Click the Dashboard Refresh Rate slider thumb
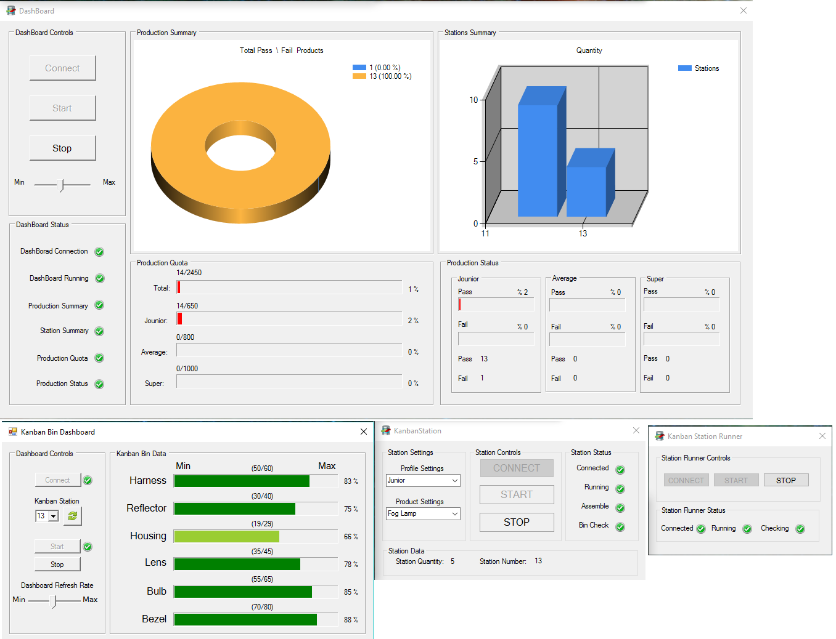 pyautogui.click(x=53, y=601)
